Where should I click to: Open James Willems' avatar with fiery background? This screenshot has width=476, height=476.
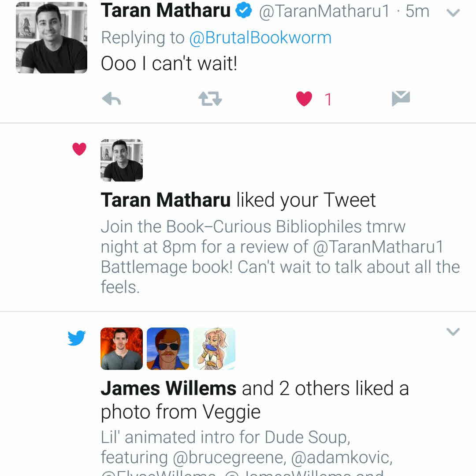pos(122,349)
